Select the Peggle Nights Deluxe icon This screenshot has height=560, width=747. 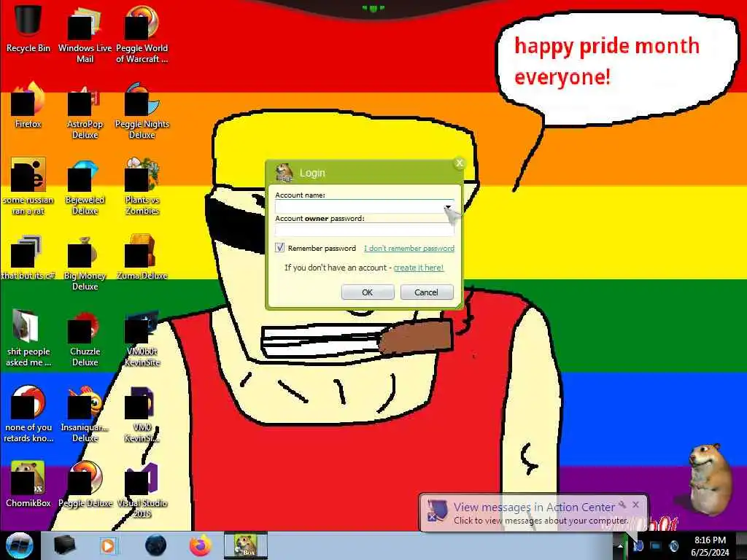click(x=142, y=111)
